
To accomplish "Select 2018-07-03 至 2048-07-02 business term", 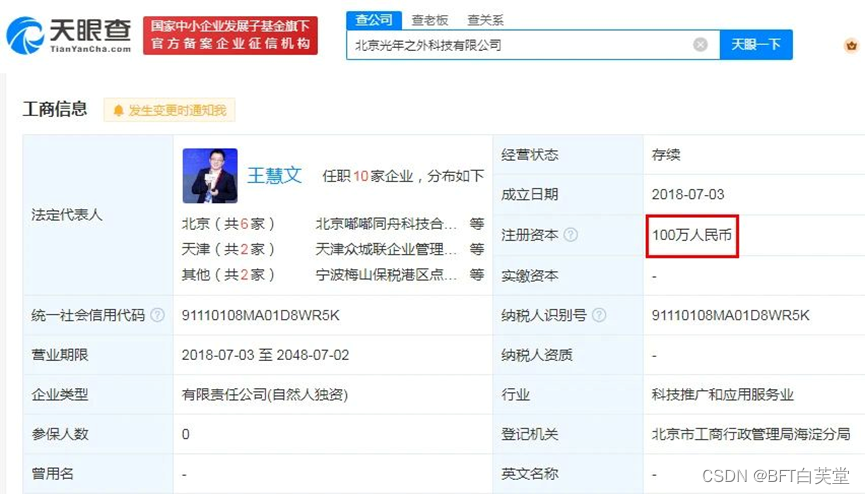I will click(x=265, y=355).
